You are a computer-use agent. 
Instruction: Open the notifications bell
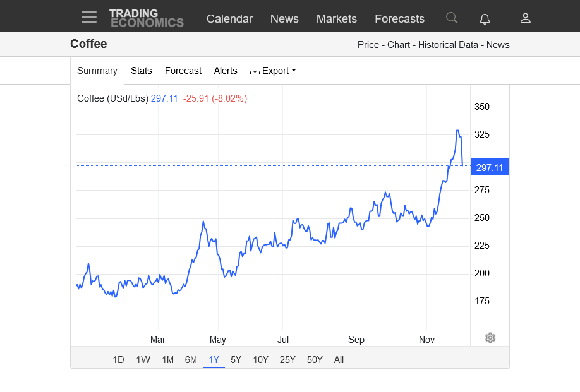pyautogui.click(x=485, y=18)
